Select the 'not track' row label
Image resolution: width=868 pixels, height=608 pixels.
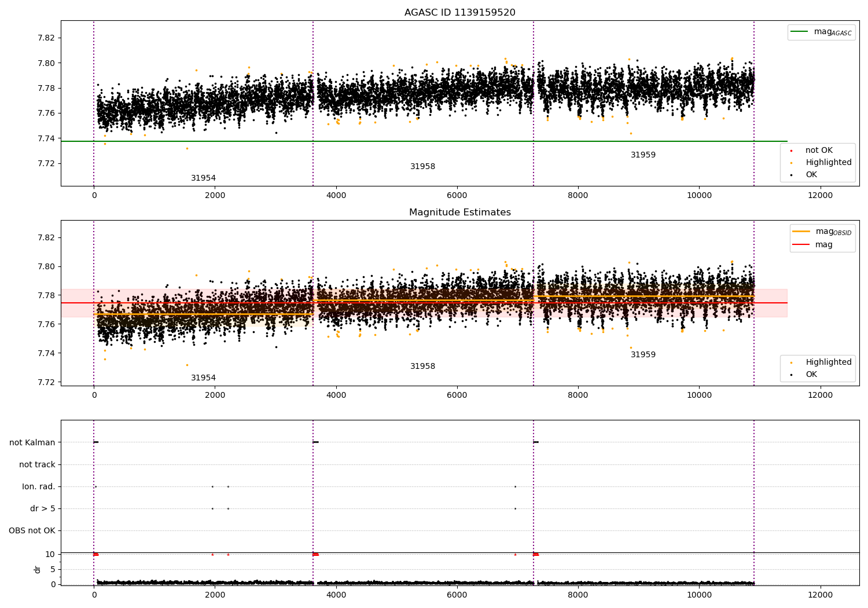(37, 464)
